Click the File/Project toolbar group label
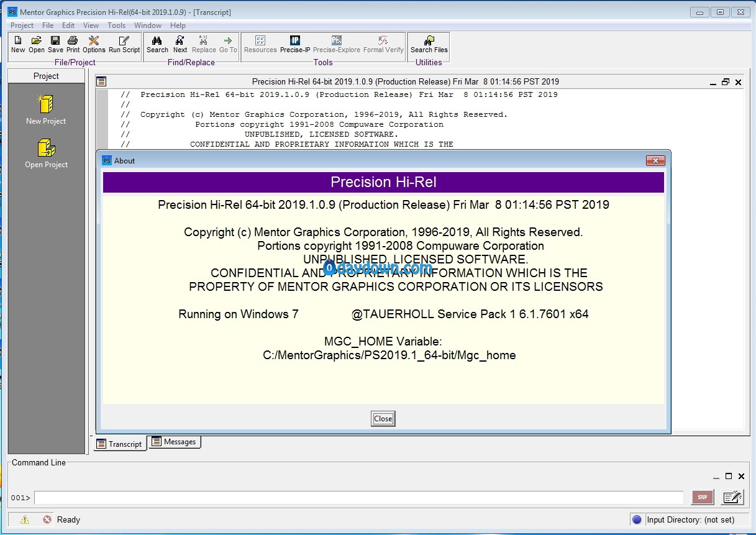Image resolution: width=756 pixels, height=535 pixels. 75,62
